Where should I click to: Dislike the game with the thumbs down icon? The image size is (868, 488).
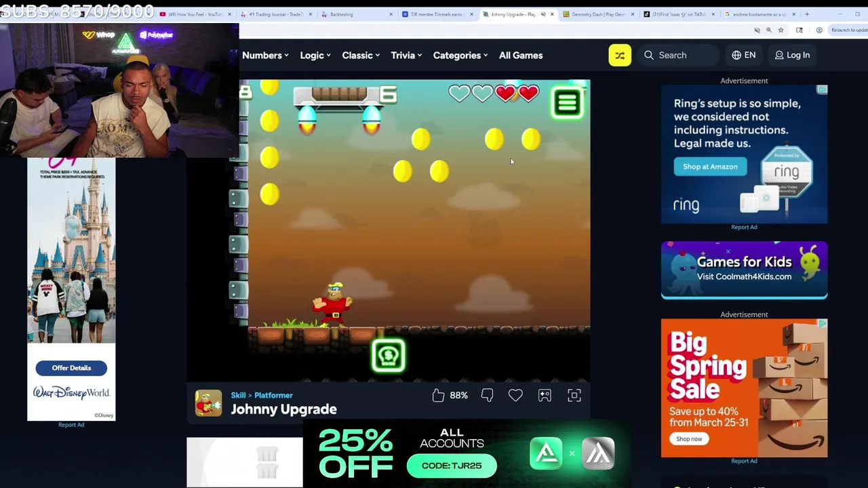[x=487, y=395]
